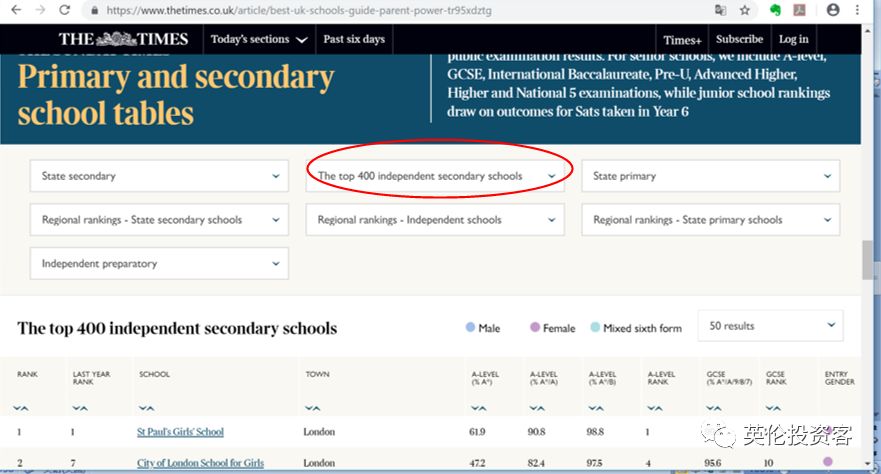Click the Subscribe button
This screenshot has height=474, width=881.
739,39
